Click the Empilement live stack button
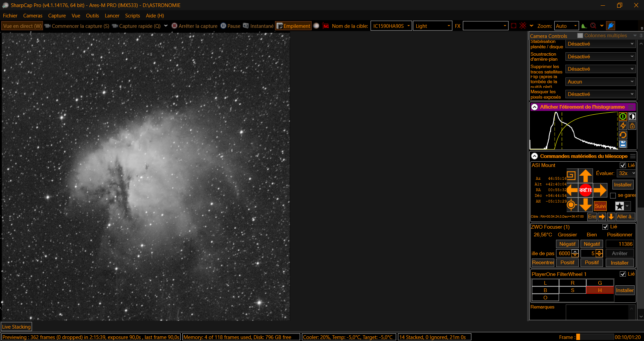This screenshot has height=341, width=644. 293,26
